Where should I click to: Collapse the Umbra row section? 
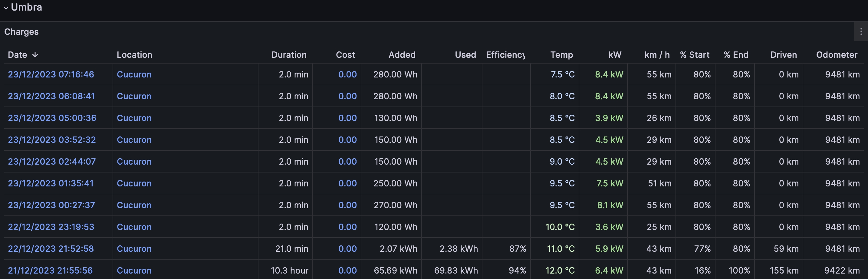point(6,7)
